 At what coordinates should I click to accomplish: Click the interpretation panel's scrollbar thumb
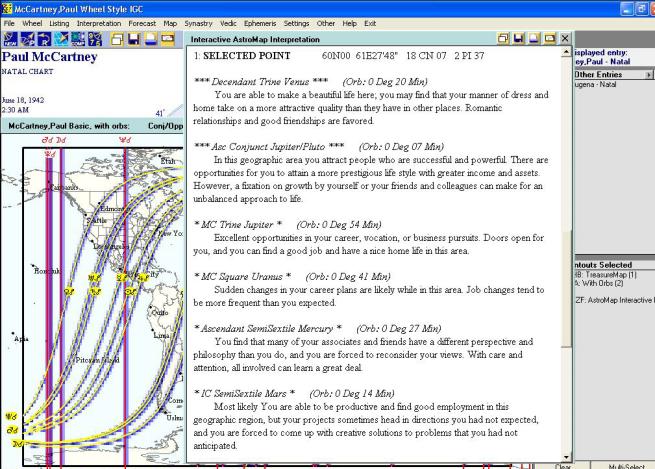point(566,289)
